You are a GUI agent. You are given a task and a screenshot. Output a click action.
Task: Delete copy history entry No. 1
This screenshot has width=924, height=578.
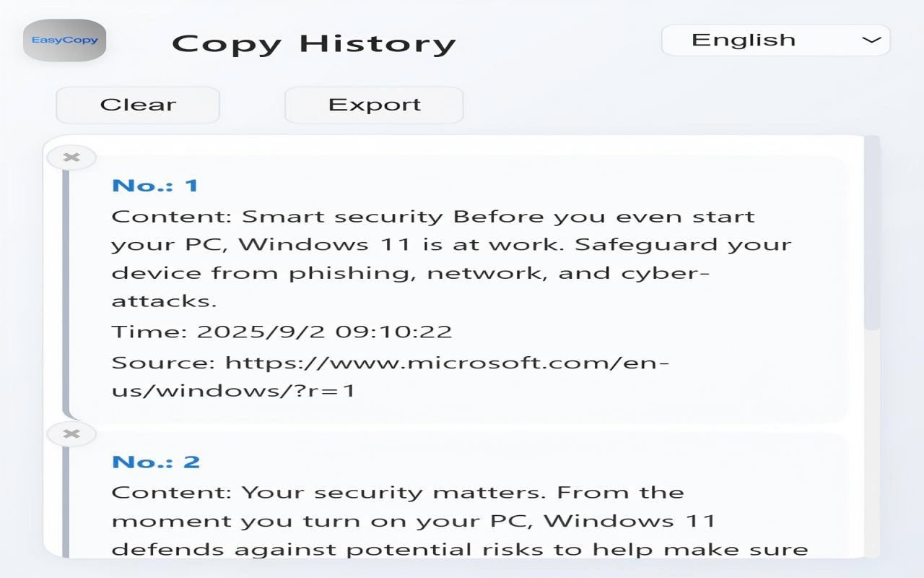coord(71,158)
